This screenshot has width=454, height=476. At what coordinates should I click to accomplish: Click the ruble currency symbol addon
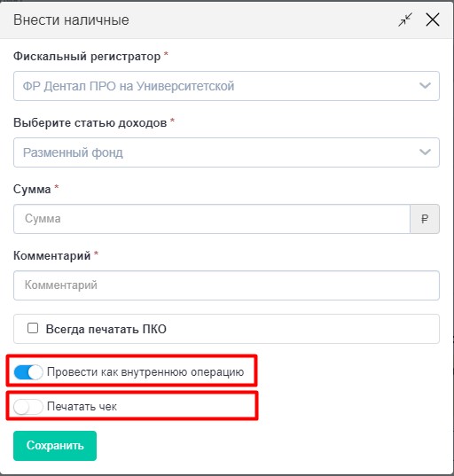point(425,219)
